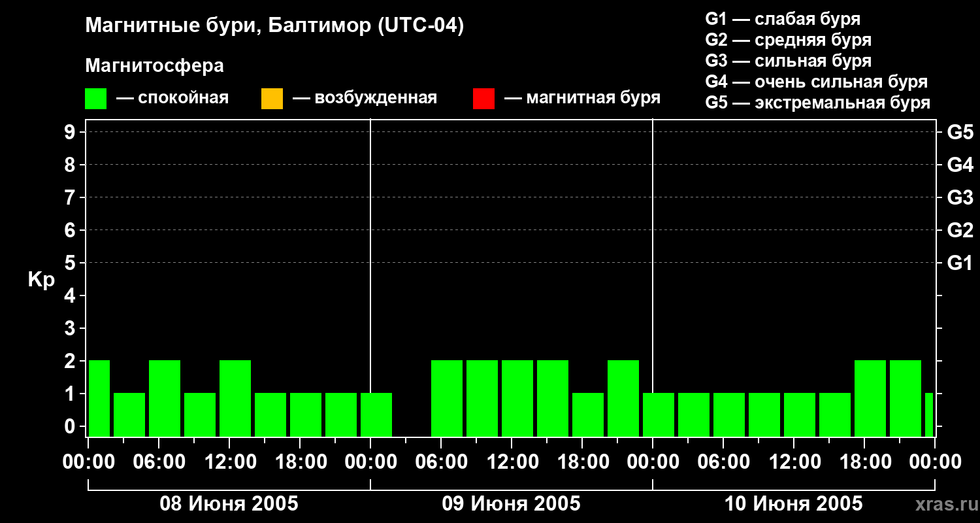Click the yellow 'возбужденная' legend swatch

pos(272,99)
